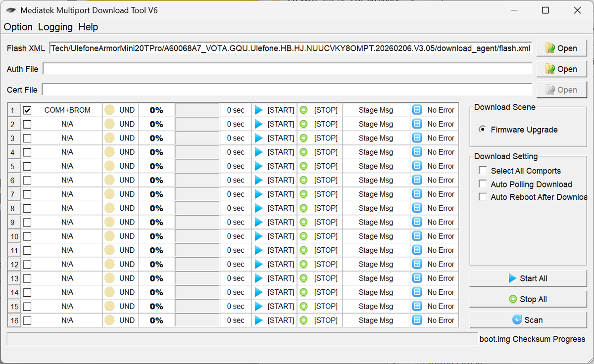
Task: Click the progress bar in row 8
Action: point(198,208)
